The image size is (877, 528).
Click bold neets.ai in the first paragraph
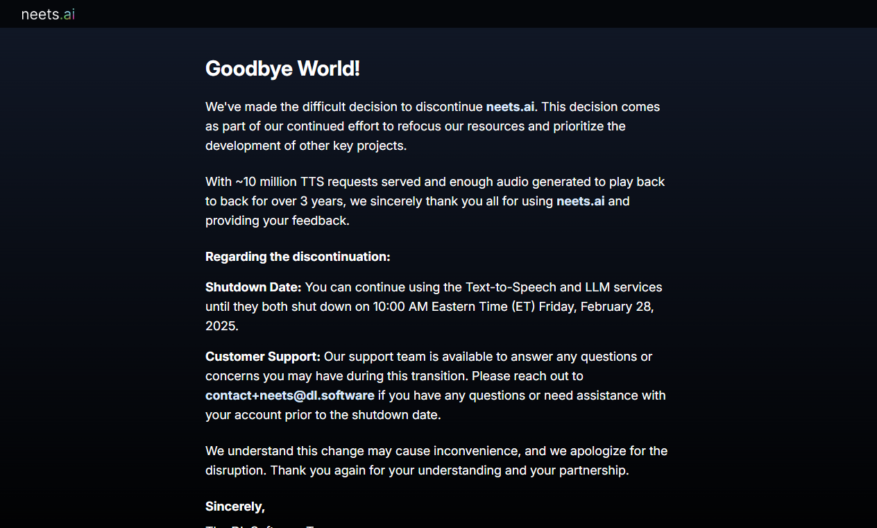[x=510, y=107]
